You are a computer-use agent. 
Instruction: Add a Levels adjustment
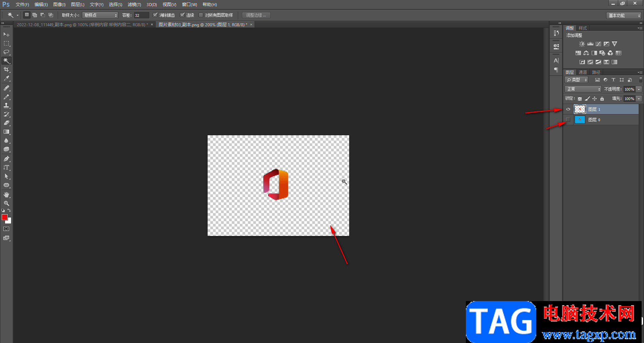pos(590,44)
